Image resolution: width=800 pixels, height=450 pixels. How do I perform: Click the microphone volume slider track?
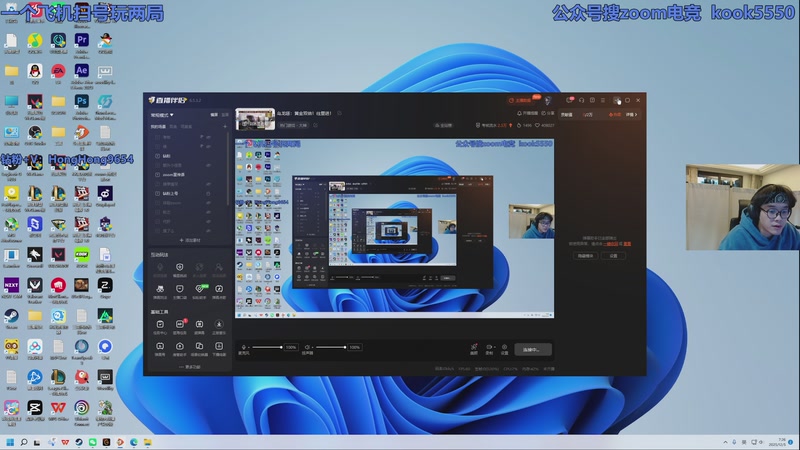pos(266,347)
